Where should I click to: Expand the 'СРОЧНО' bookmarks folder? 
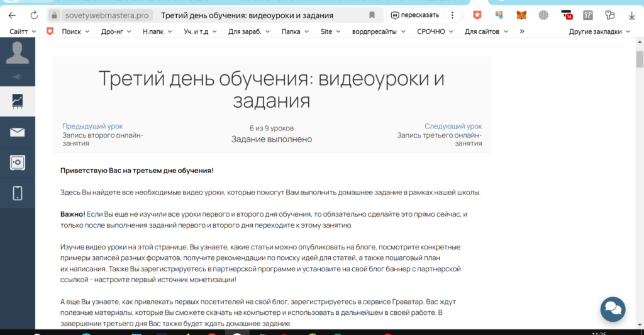[435, 31]
